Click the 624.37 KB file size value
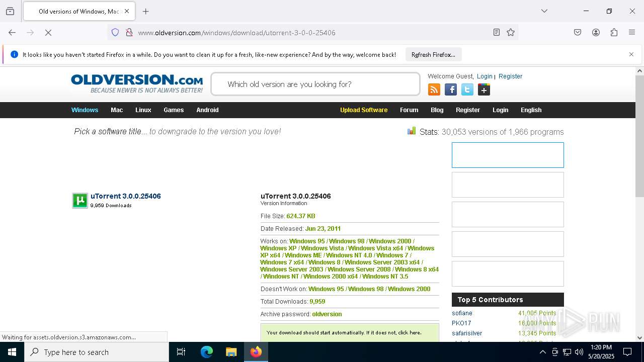The height and width of the screenshot is (362, 644). 301,216
